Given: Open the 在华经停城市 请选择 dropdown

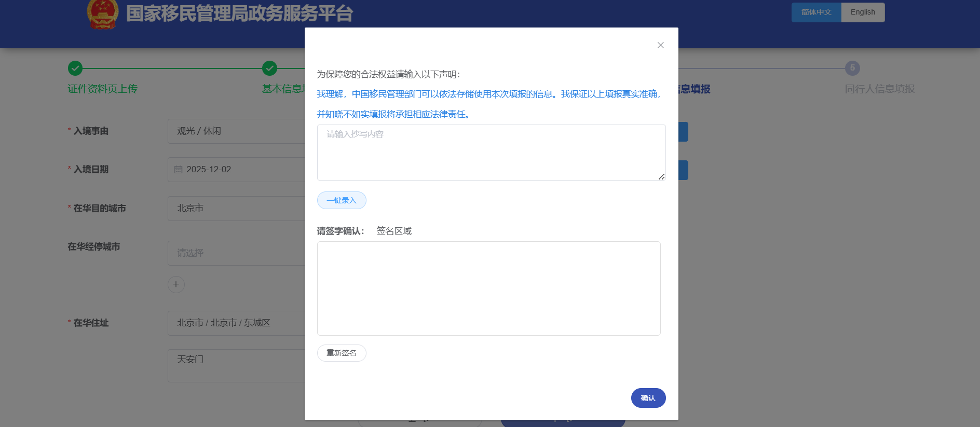Looking at the screenshot, I should click(x=236, y=253).
